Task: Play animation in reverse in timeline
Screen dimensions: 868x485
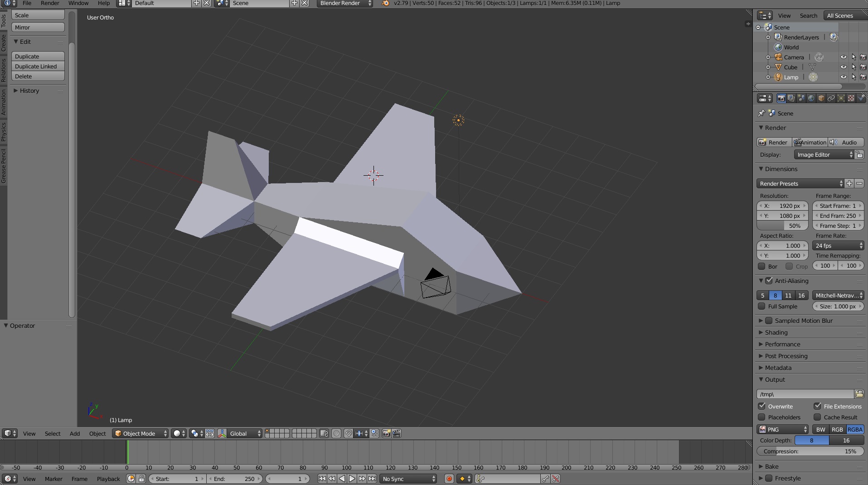Action: click(342, 479)
